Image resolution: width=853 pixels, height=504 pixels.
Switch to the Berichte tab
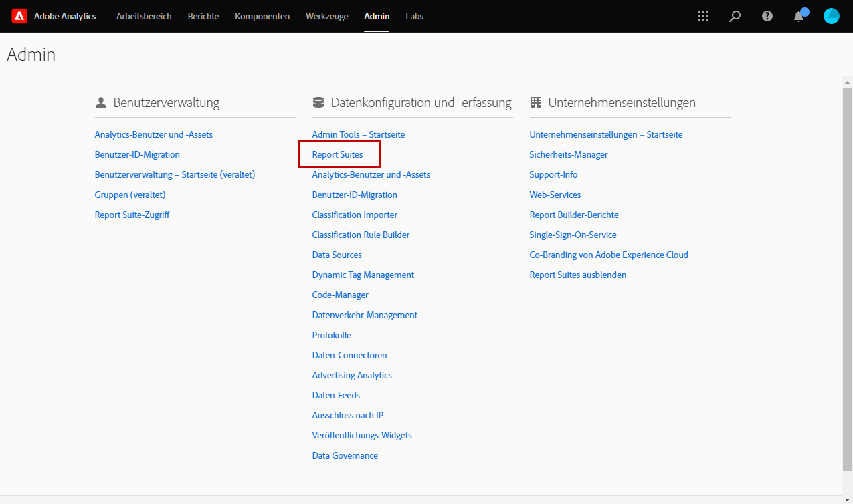coord(203,16)
